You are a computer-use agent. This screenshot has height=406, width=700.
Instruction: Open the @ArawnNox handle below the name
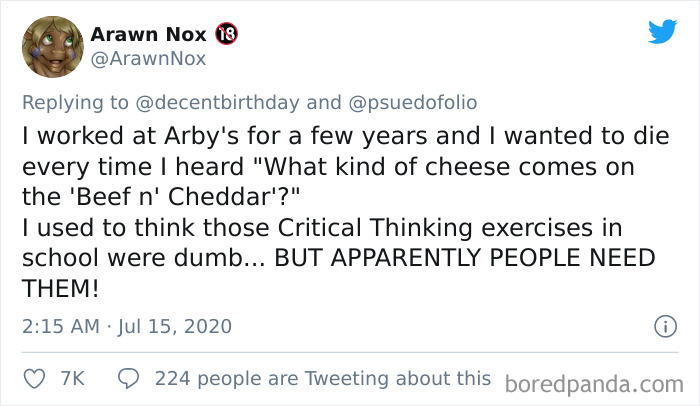click(x=148, y=59)
